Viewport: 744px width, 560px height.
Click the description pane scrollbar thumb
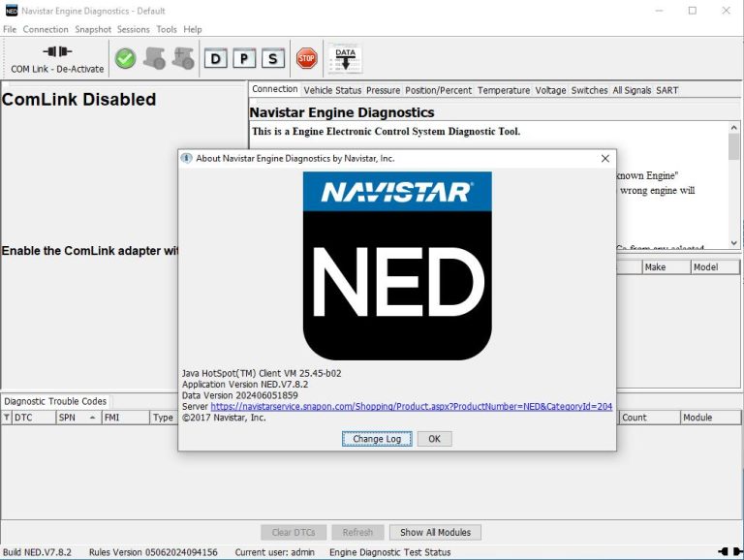[x=733, y=146]
